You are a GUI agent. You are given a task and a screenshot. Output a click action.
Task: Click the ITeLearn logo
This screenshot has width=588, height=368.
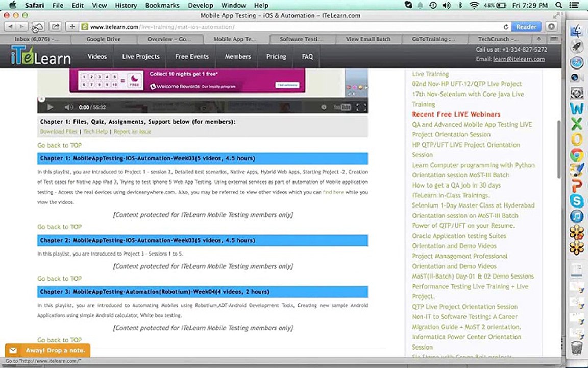[41, 56]
